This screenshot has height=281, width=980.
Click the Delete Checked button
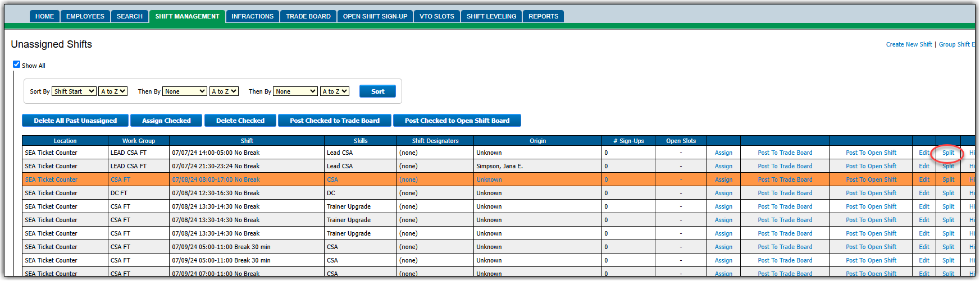(x=240, y=121)
